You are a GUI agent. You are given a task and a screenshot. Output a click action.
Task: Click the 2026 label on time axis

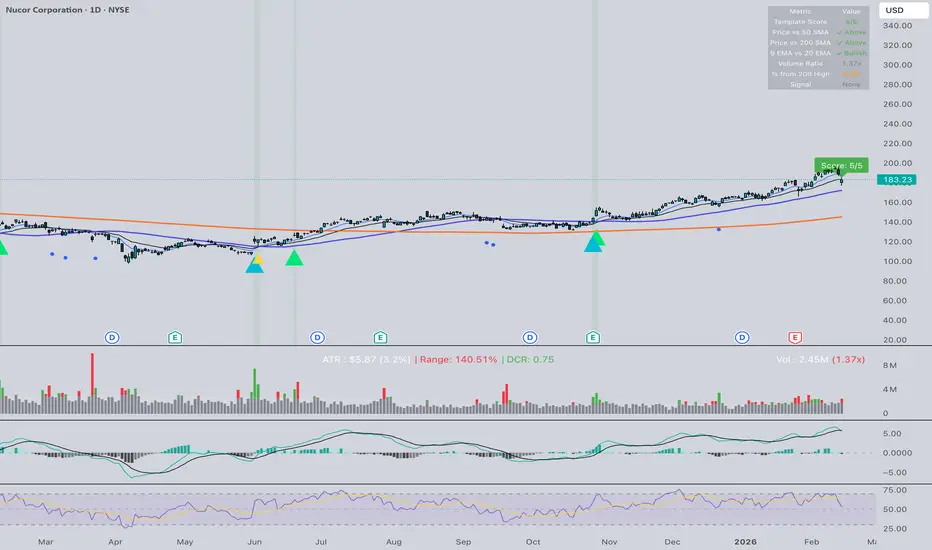[x=745, y=542]
